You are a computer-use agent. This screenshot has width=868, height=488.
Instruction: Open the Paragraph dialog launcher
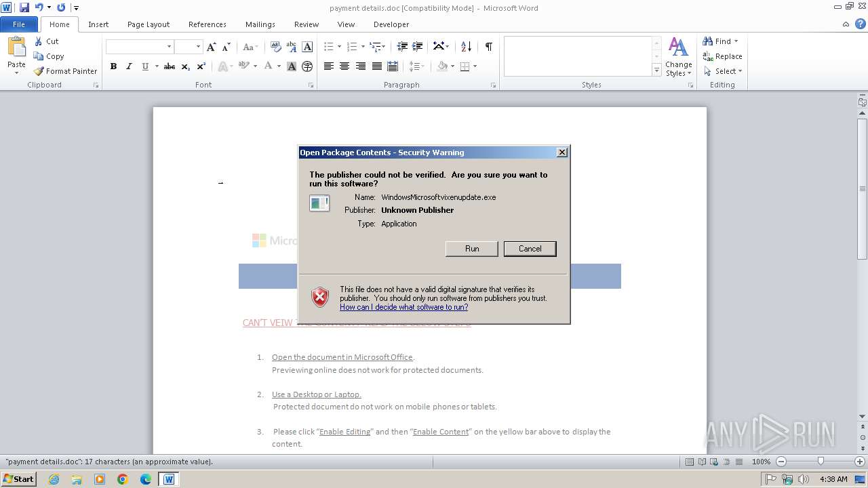point(493,85)
